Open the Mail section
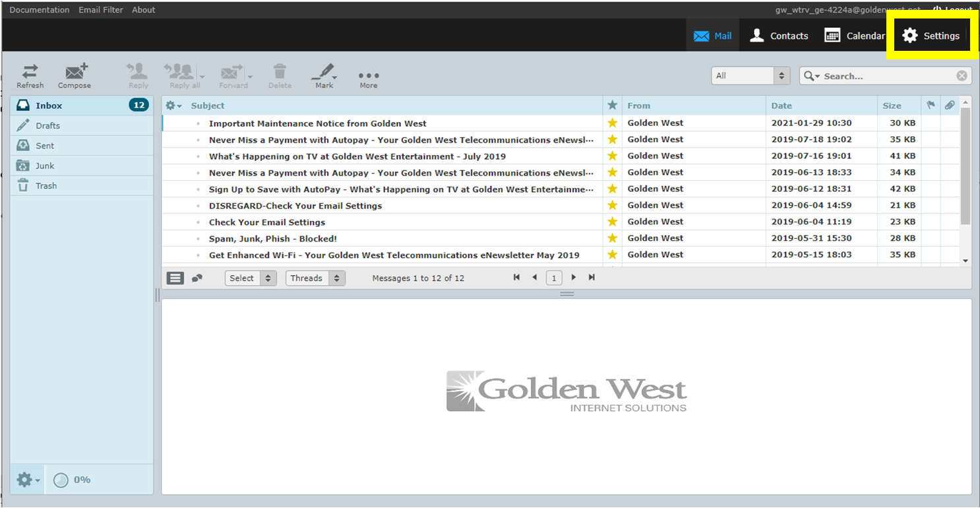The image size is (980, 508). coord(713,36)
